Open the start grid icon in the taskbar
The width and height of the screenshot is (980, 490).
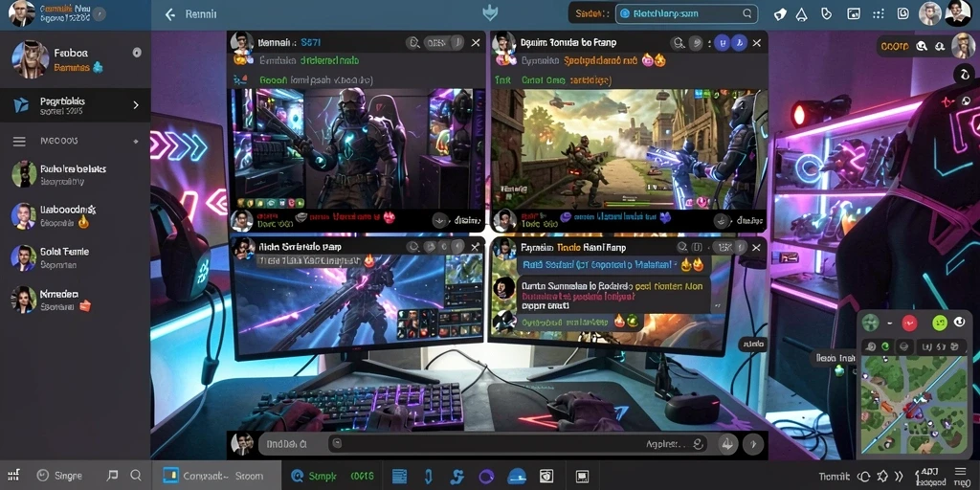(x=13, y=475)
